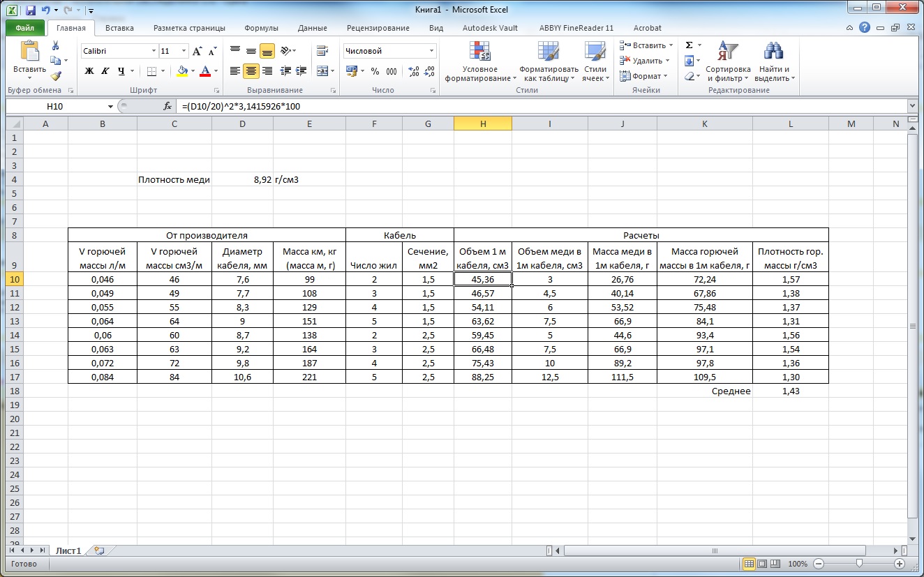Click the Top Align icon
Screen dimensions: 924x577
coord(235,51)
